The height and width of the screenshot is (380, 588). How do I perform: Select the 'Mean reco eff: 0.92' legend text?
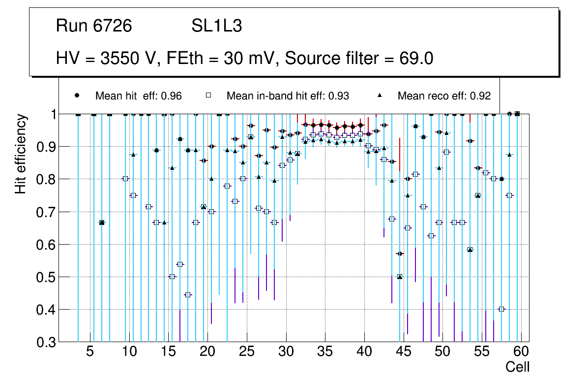pyautogui.click(x=444, y=96)
